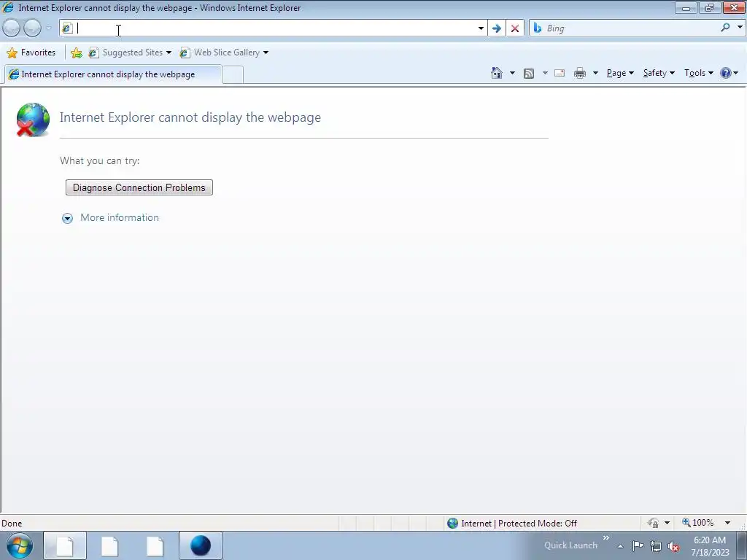The image size is (747, 560).
Task: Expand the More information arrow
Action: point(68,218)
